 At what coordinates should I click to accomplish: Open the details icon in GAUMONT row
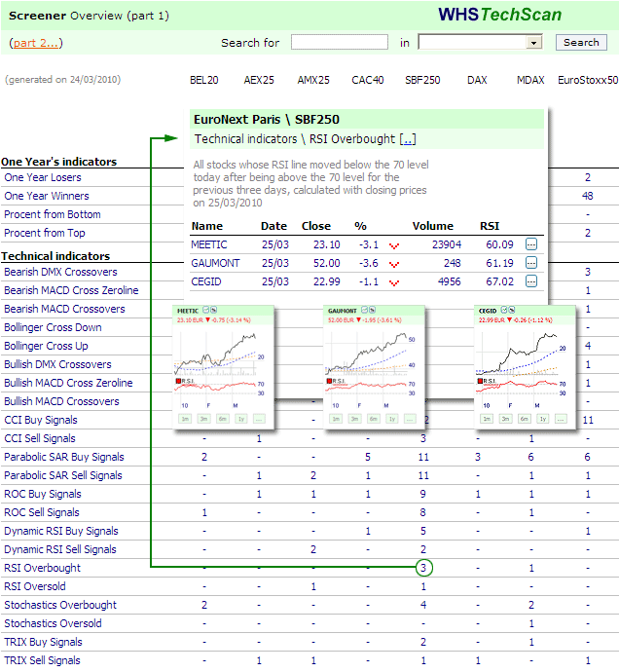[531, 263]
